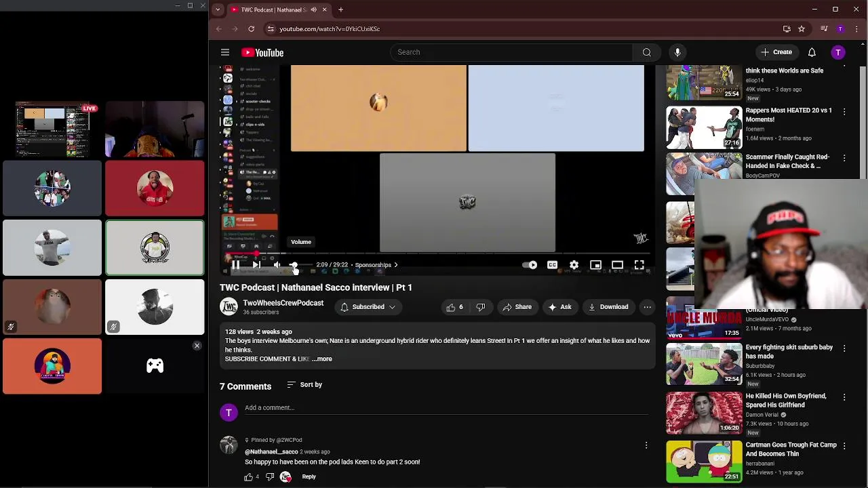Switch to miniplayer mode
868x488 pixels.
pos(595,265)
